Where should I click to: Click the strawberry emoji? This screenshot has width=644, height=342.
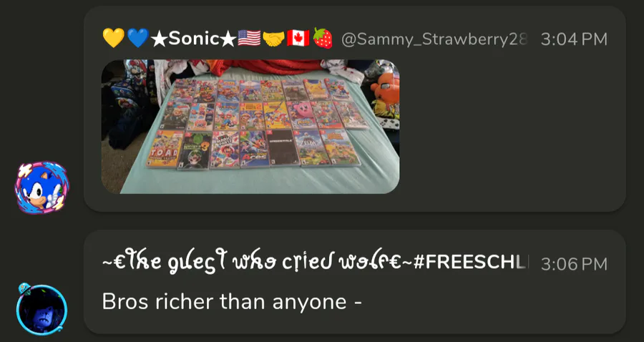(x=323, y=38)
